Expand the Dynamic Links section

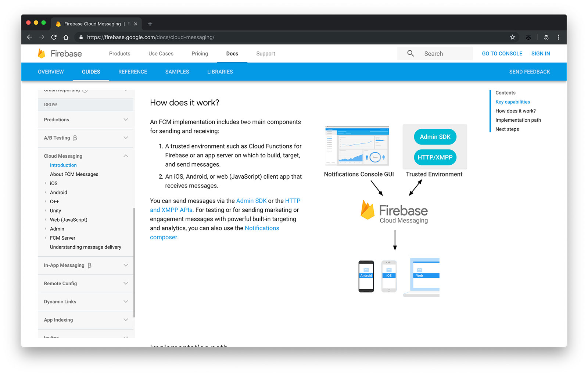click(126, 301)
